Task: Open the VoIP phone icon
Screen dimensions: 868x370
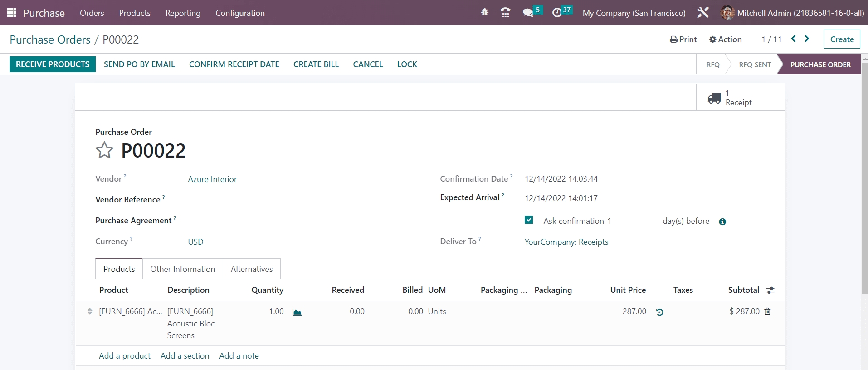Action: (505, 13)
